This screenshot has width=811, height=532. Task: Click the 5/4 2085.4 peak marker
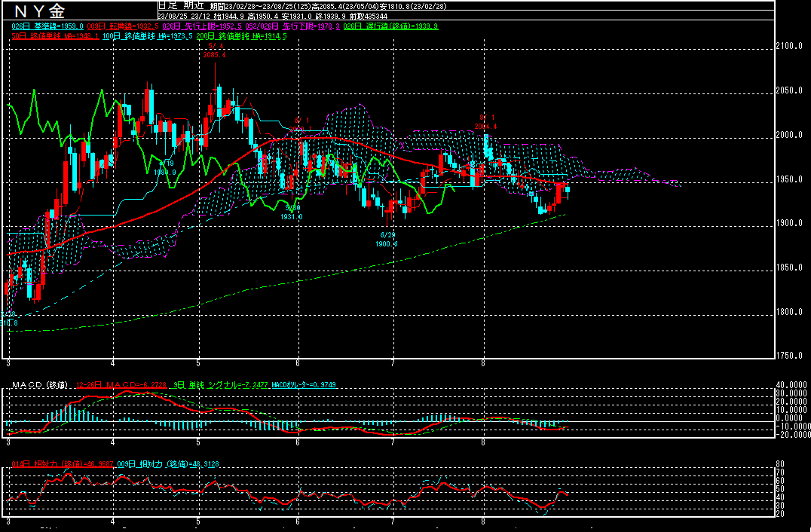[214, 50]
